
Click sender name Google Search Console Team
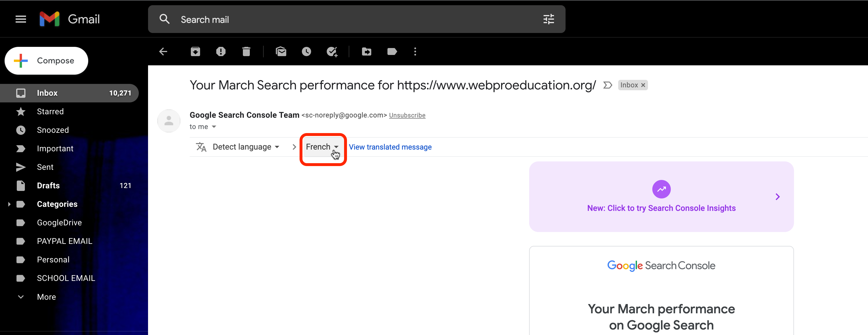[x=244, y=115]
